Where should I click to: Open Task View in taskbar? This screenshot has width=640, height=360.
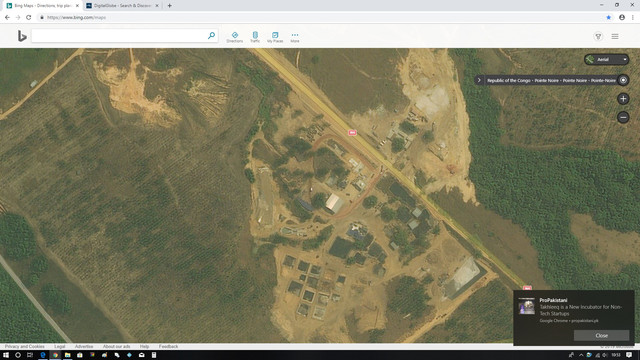coord(30,355)
